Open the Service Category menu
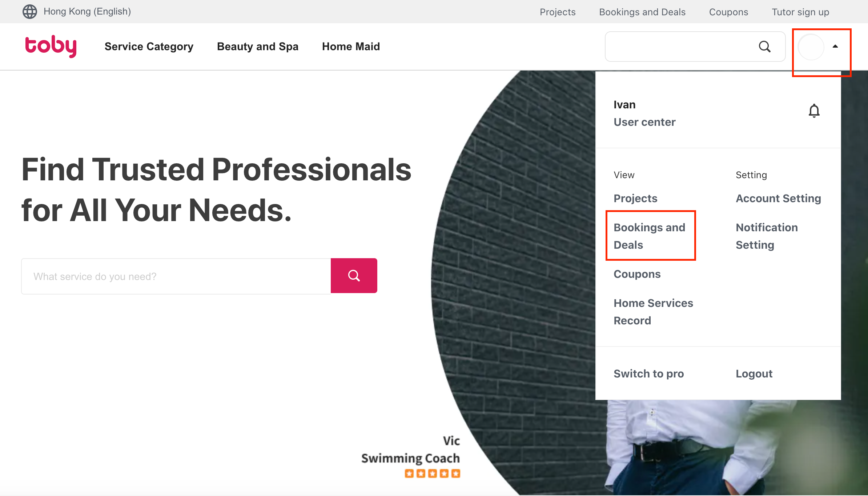Viewport: 868px width, 496px height. tap(149, 47)
